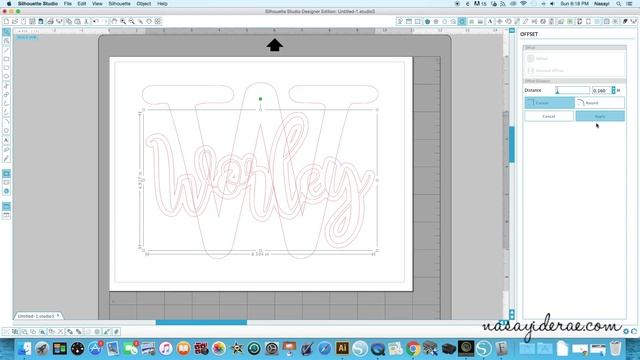Open the Text Style 'A' panel icon

[x=490, y=21]
